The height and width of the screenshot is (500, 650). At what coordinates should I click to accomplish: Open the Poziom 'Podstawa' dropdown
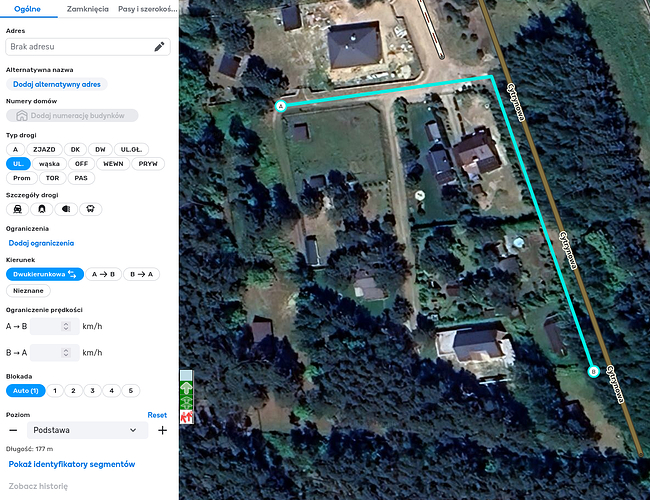coord(87,430)
